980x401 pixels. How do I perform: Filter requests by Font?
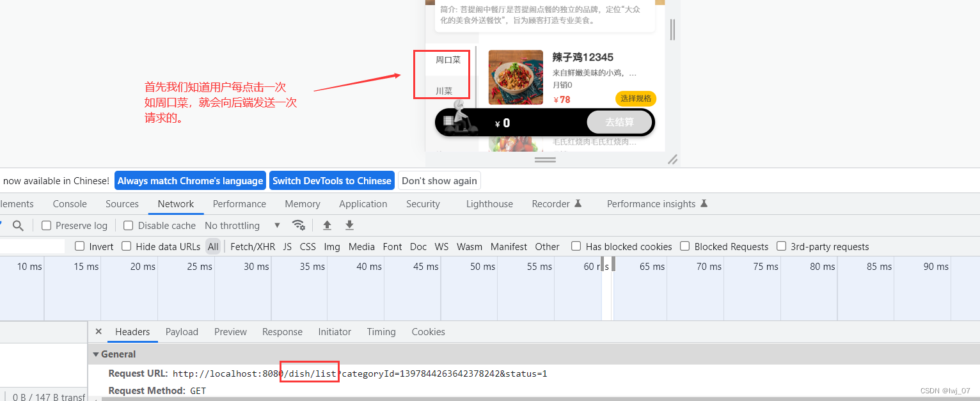click(x=392, y=246)
